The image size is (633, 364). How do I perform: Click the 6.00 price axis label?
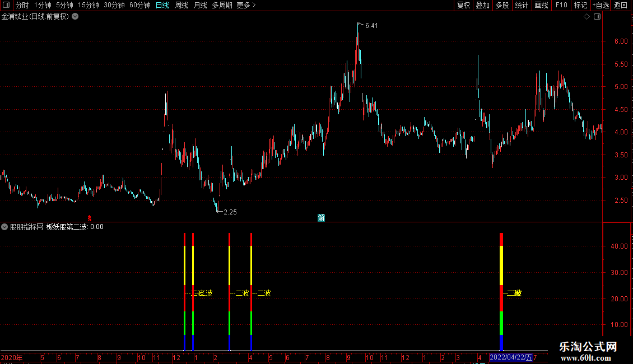click(x=621, y=41)
